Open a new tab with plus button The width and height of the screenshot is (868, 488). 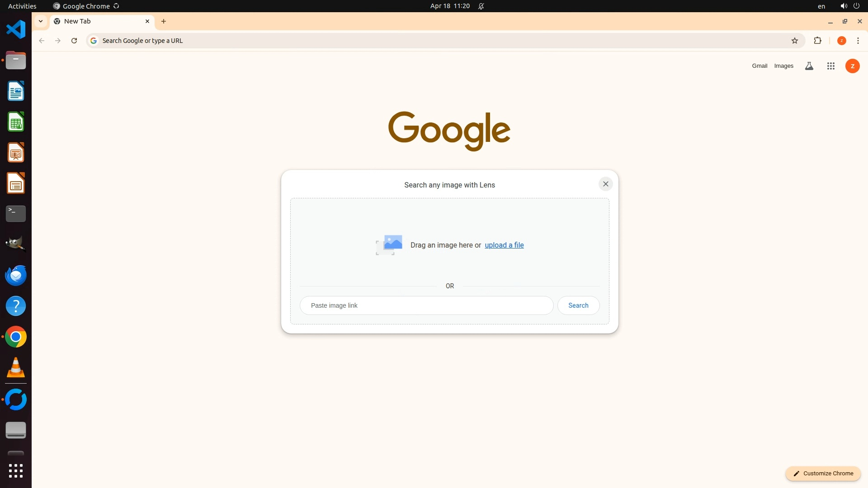(164, 21)
